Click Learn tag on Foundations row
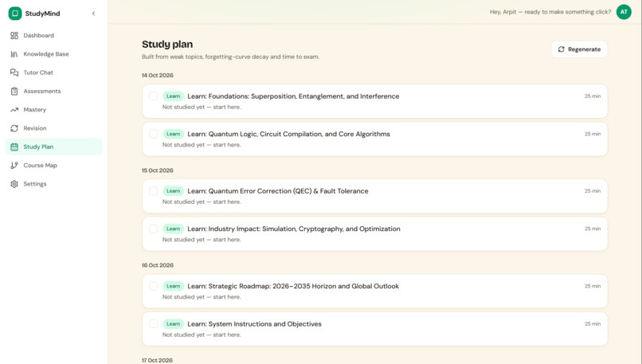The width and height of the screenshot is (642, 364). pos(173,96)
